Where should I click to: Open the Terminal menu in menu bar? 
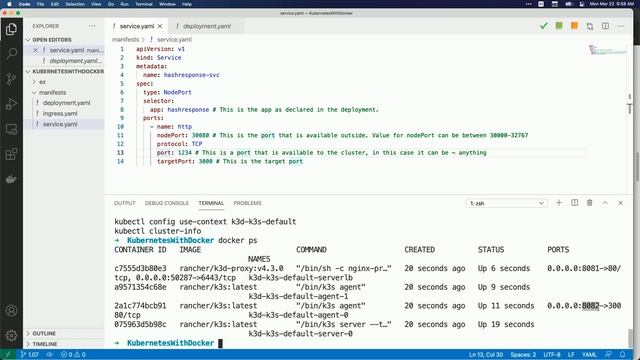144,4
